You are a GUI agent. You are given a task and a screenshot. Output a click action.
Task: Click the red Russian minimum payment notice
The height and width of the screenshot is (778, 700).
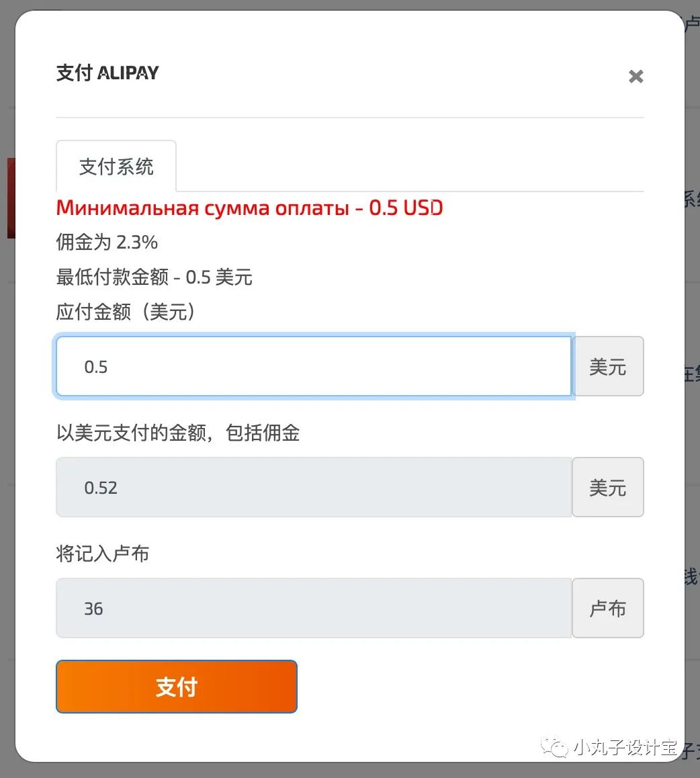[x=249, y=208]
